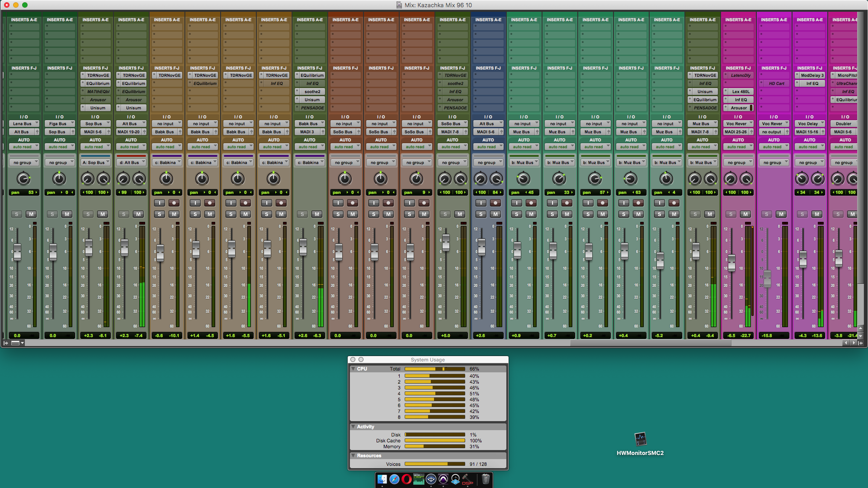Launch Safari from the dock
This screenshot has height=488, width=868.
point(394,479)
